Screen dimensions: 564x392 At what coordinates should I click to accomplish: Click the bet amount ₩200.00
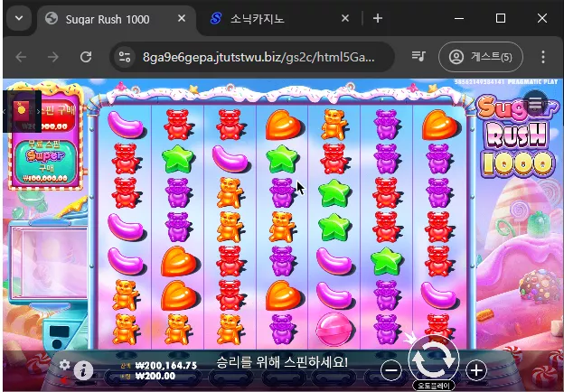pos(155,376)
